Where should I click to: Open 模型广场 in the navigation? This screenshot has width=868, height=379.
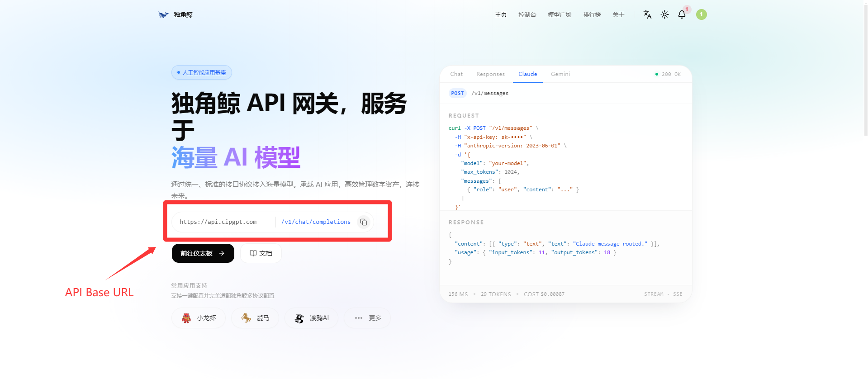click(560, 14)
